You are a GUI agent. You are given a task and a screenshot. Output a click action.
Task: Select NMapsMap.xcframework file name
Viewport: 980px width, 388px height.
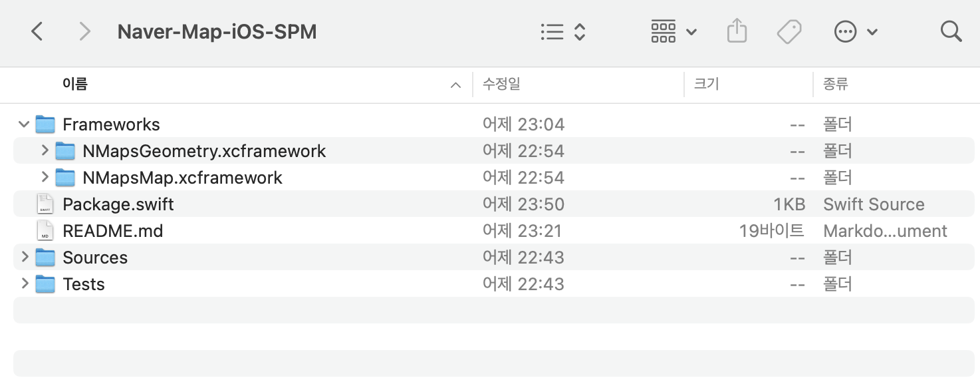coord(182,178)
